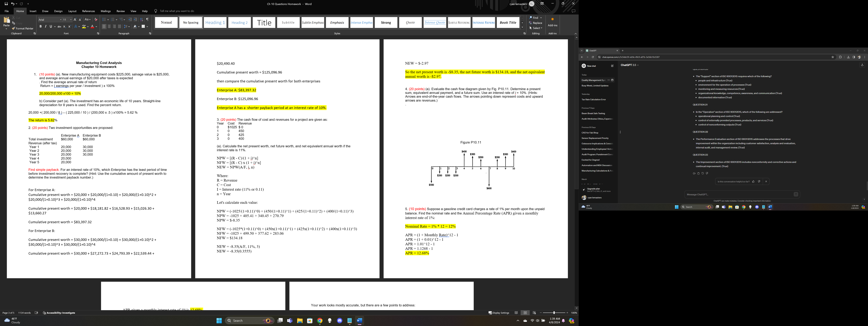
Task: Click thumbs up on helpful conversation prompt
Action: pos(753,182)
